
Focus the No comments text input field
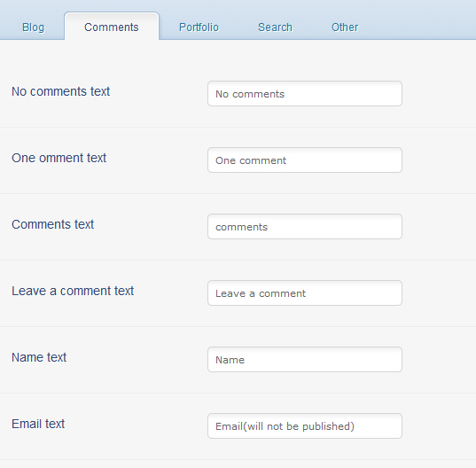[x=305, y=93]
